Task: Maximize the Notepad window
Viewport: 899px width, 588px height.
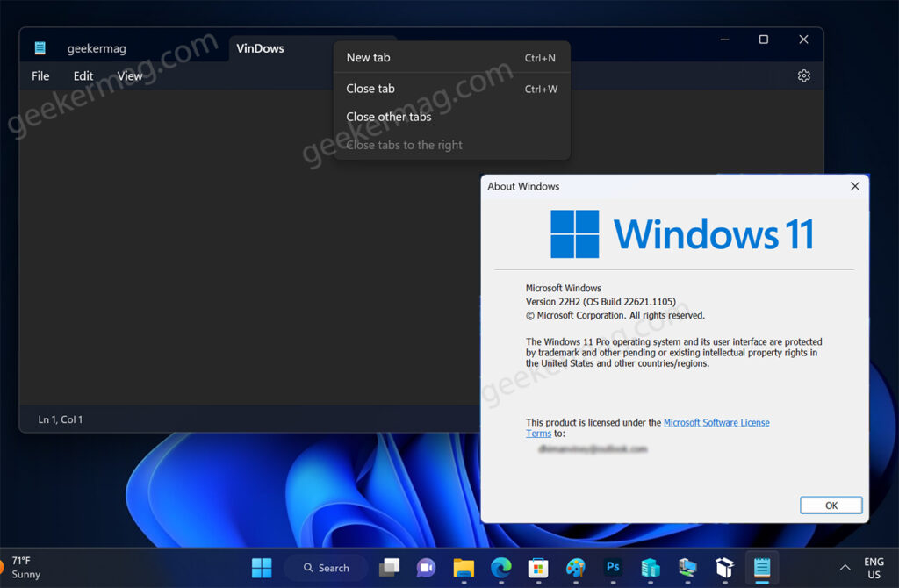Action: [x=763, y=39]
